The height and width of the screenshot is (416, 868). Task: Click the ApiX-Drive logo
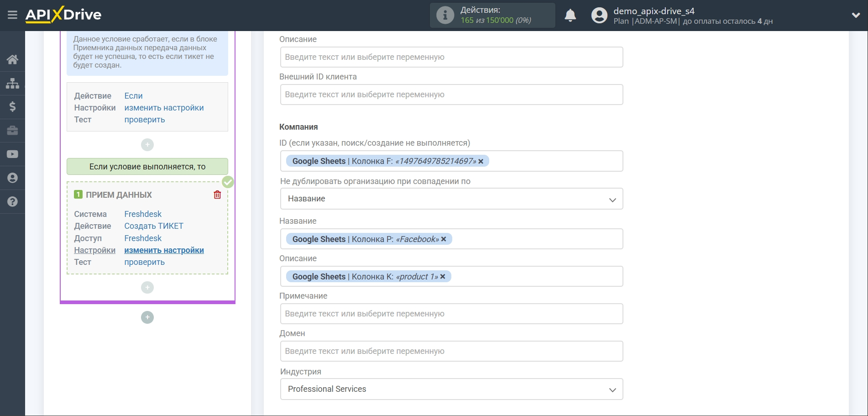click(63, 15)
